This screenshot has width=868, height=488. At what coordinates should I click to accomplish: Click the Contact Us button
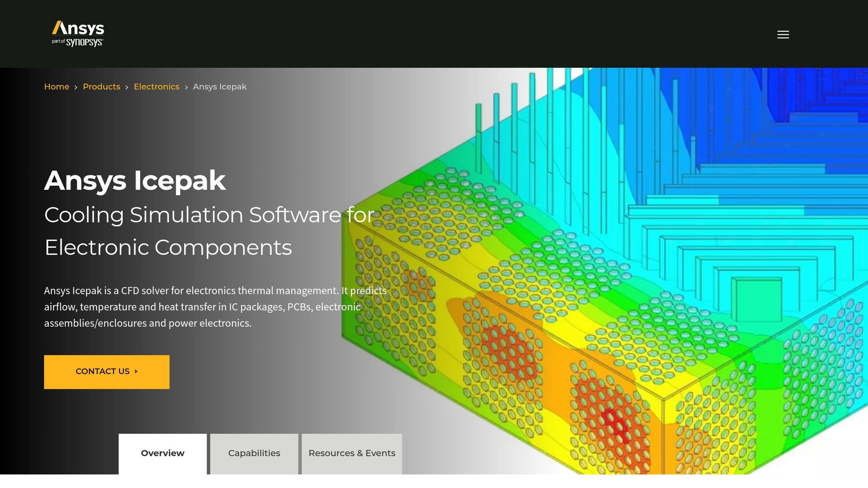pyautogui.click(x=107, y=372)
